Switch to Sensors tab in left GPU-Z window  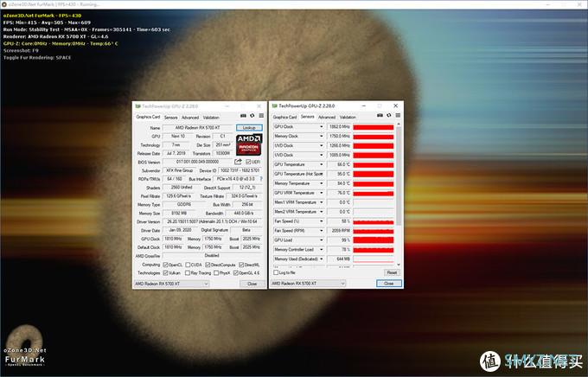tap(170, 118)
